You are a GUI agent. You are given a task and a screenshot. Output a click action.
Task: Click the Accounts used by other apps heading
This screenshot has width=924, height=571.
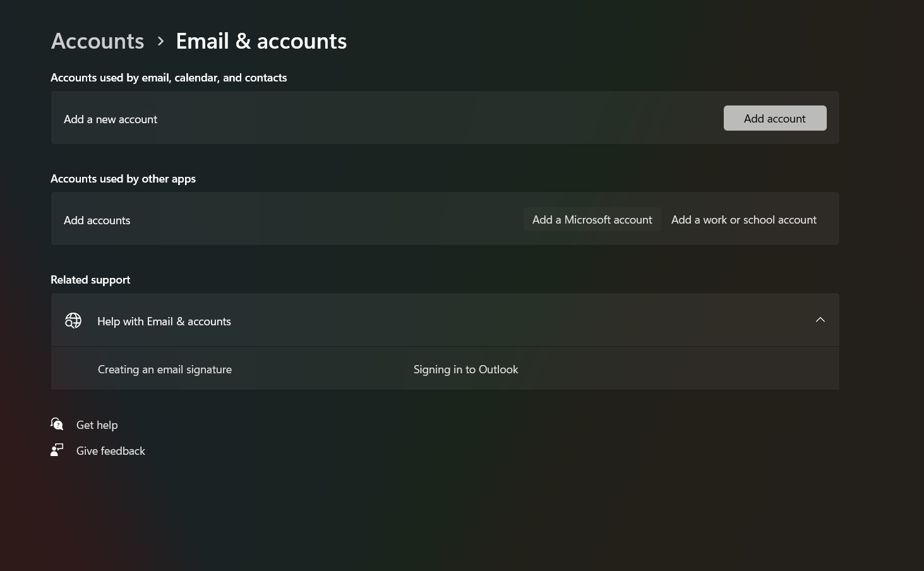pyautogui.click(x=123, y=178)
